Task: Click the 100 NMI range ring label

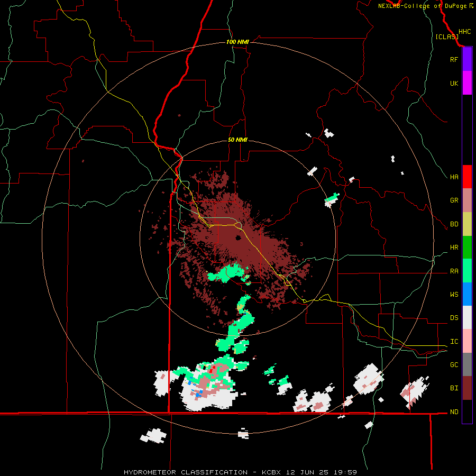Action: (237, 42)
